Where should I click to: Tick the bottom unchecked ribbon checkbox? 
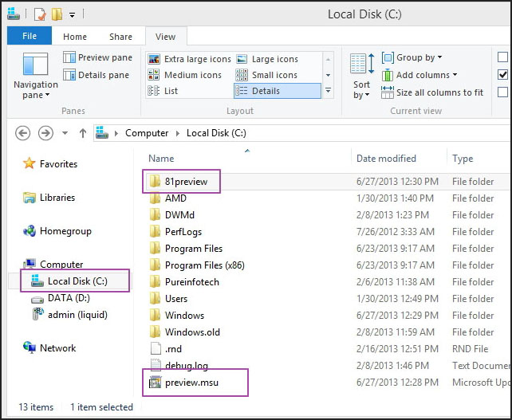(502, 92)
